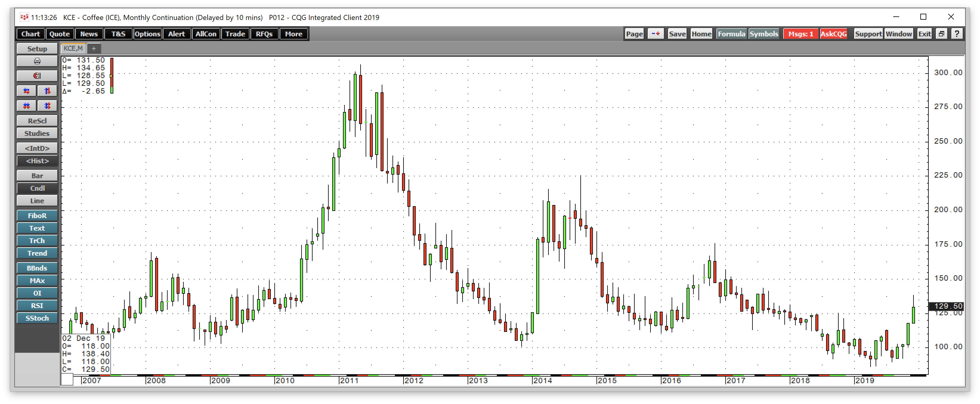The width and height of the screenshot is (980, 404).
Task: Open the Quote menu
Action: [60, 34]
